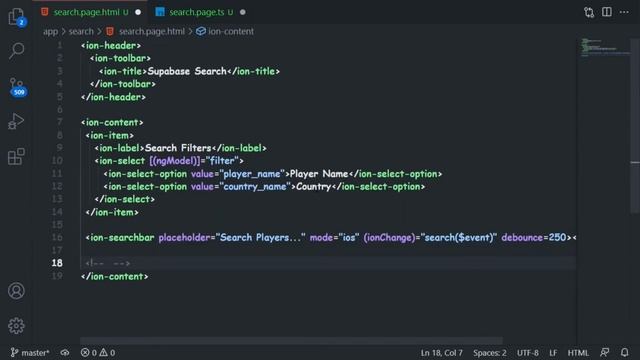Click line number 18 in gutter
Viewport: 640px width, 360px height.
coord(57,263)
